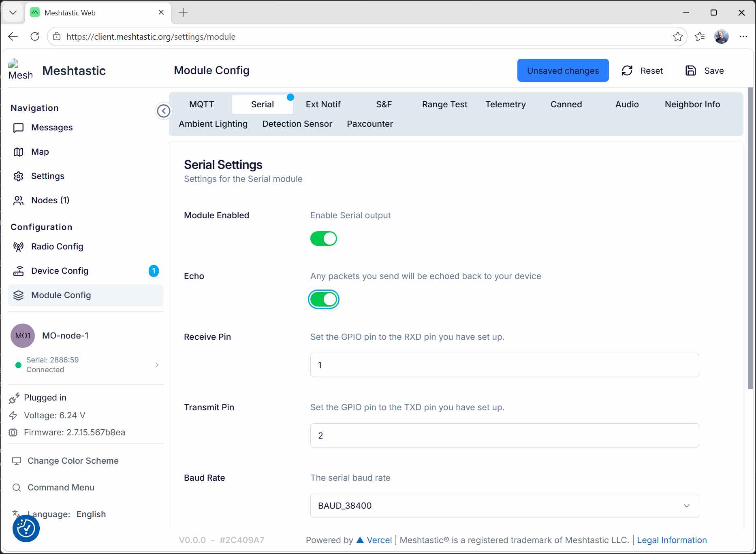
Task: Click the Save disk icon
Action: click(691, 70)
